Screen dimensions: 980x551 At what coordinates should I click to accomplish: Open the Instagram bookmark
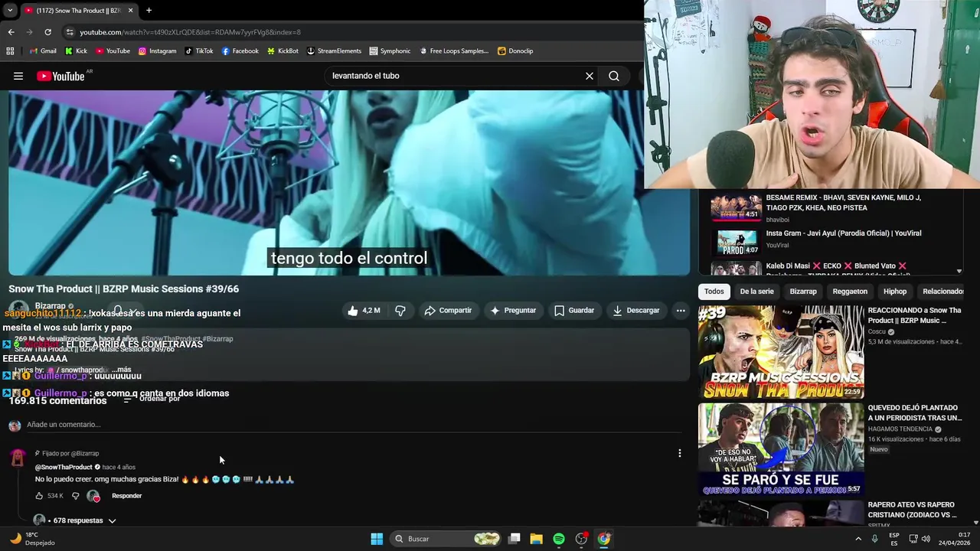point(158,51)
